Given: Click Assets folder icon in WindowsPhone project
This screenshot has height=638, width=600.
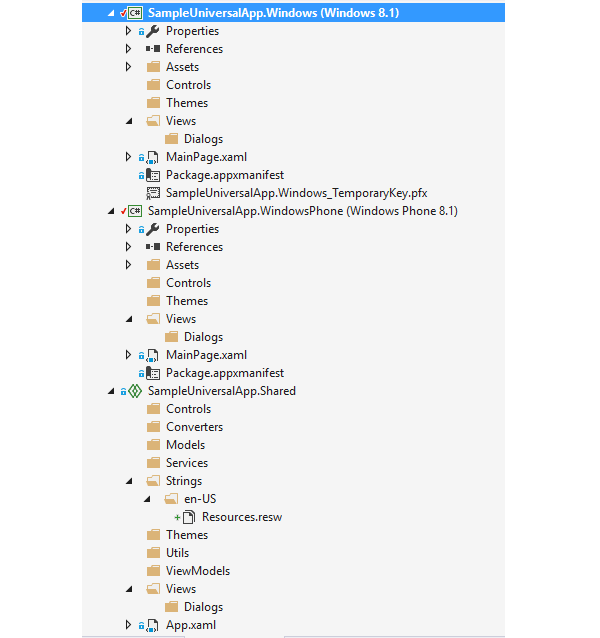Looking at the screenshot, I should pos(153,265).
